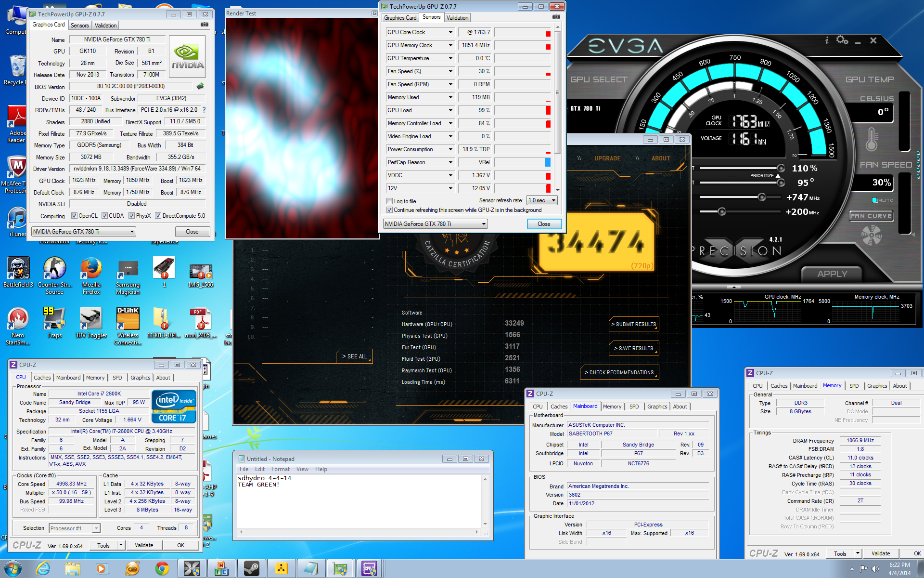Click CHECK RECOMMENDATIONS in Catzilla
This screenshot has width=924, height=578.
click(x=619, y=372)
